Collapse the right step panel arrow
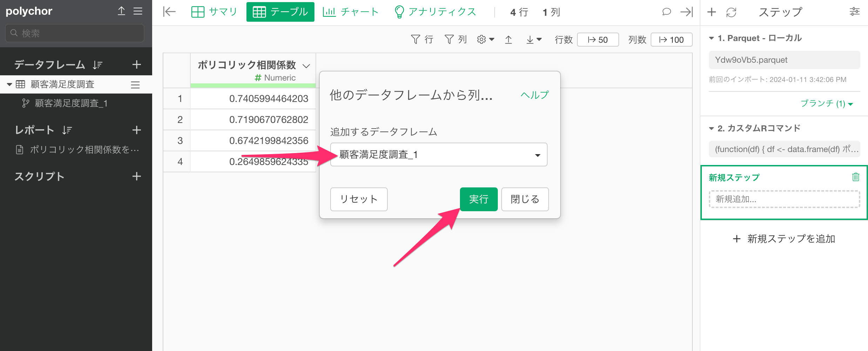Viewport: 868px width, 351px height. click(x=687, y=12)
